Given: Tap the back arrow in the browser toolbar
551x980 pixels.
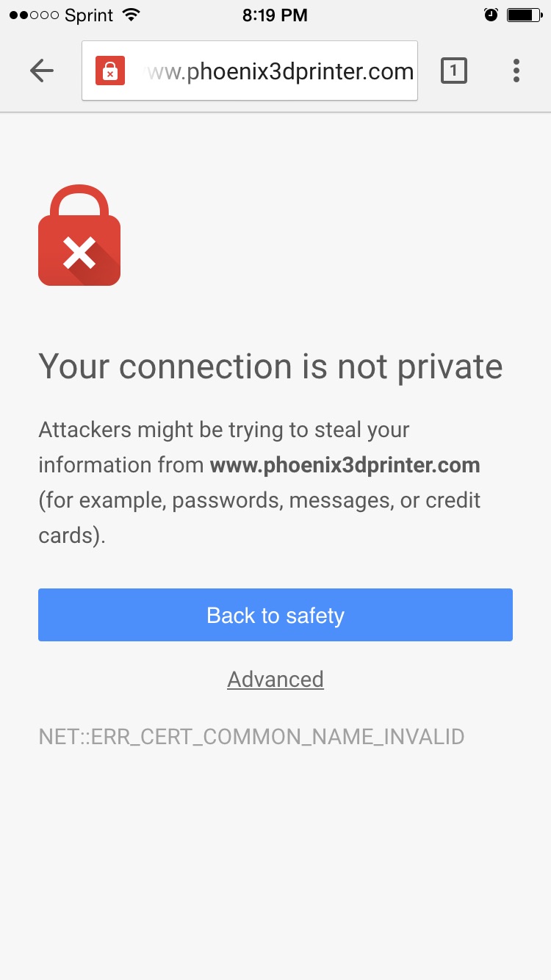Looking at the screenshot, I should pos(42,71).
